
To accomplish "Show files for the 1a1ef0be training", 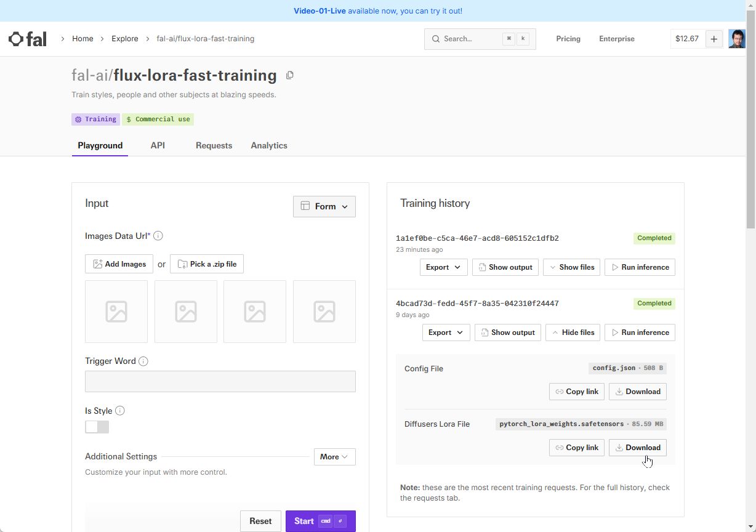I will (571, 267).
